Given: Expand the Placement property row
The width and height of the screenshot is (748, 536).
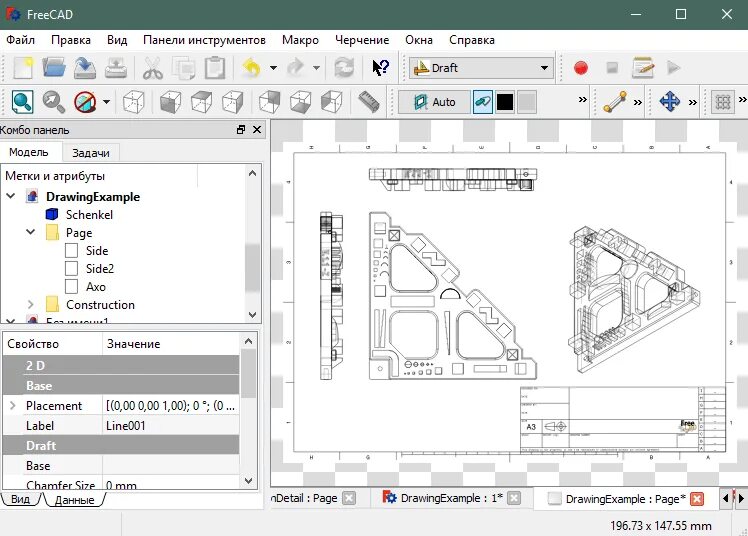Looking at the screenshot, I should (x=13, y=405).
